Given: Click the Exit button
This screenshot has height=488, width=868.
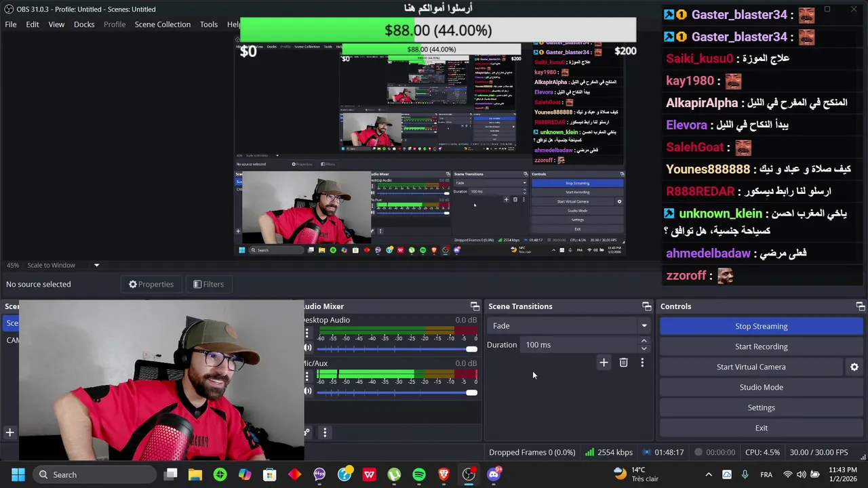Looking at the screenshot, I should 761,428.
